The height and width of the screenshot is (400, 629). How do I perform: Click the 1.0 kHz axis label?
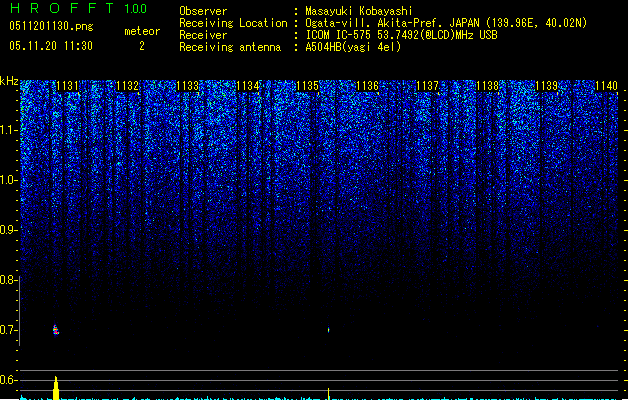coord(8,180)
